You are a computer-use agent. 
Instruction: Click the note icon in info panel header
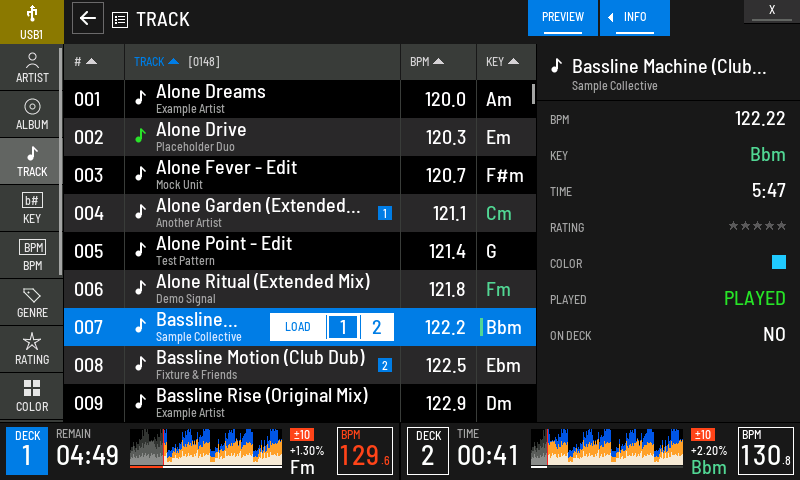point(557,66)
